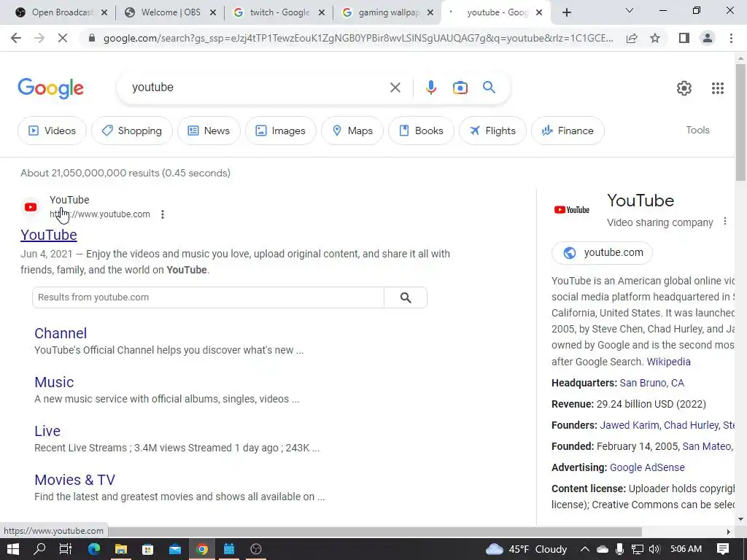
Task: Open the Chrome profile avatar
Action: [x=708, y=38]
